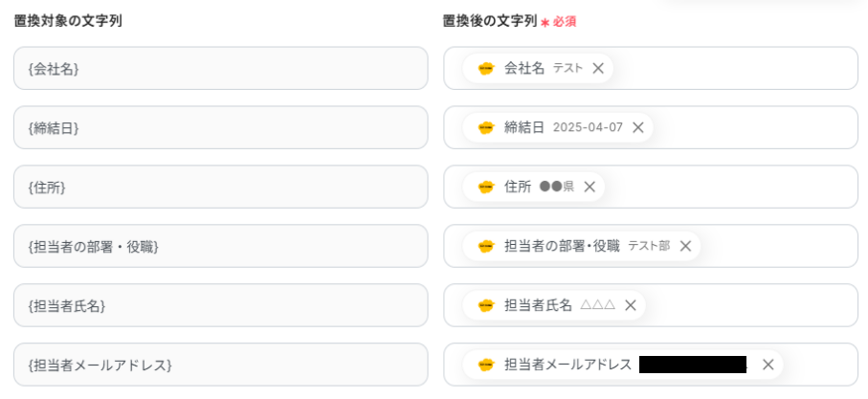Click the {担当者の部署・役職} input field
This screenshot has height=399, width=868.
[220, 247]
